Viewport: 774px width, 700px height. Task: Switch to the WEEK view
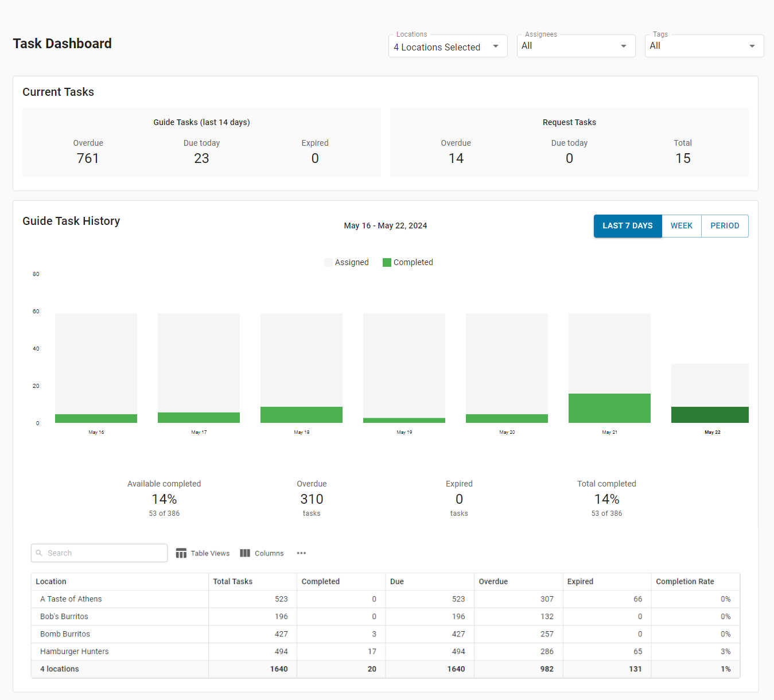682,226
